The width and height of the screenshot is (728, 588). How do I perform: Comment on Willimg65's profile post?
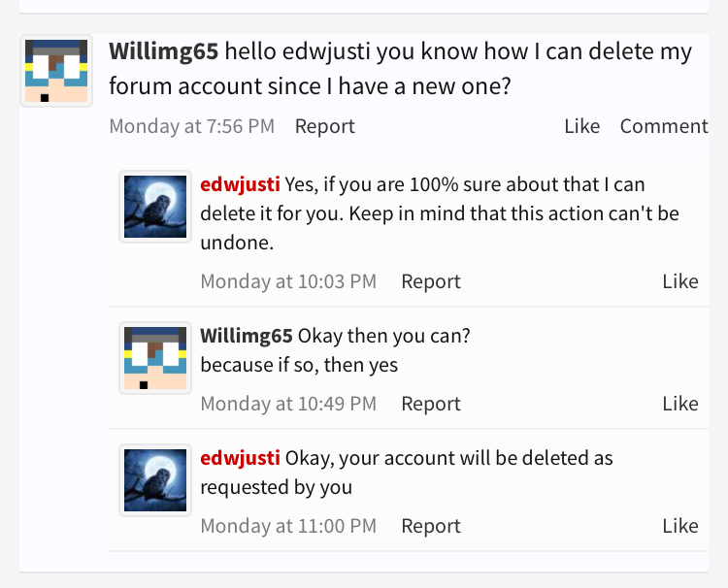[664, 126]
